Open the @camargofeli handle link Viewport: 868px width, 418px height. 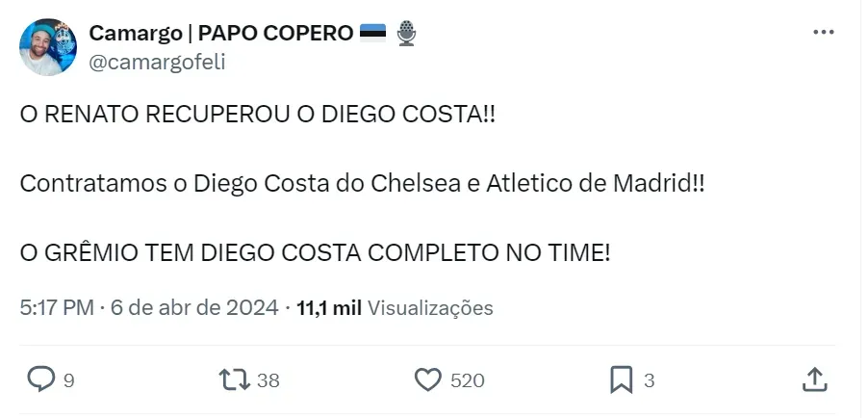pyautogui.click(x=158, y=62)
